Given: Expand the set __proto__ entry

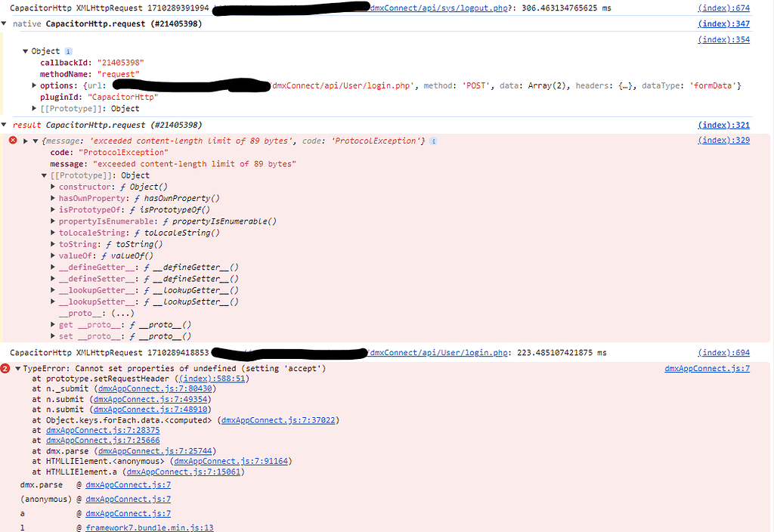Looking at the screenshot, I should [53, 336].
